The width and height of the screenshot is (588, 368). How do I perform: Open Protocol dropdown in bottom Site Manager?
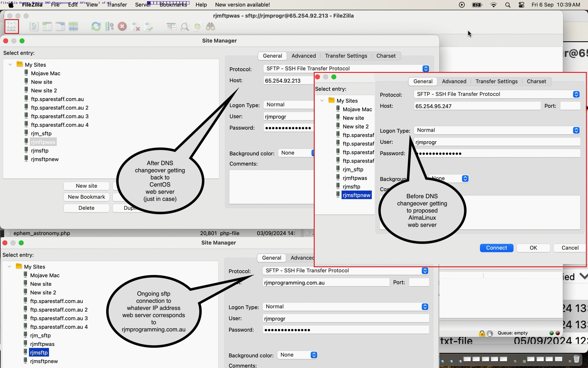tap(345, 271)
